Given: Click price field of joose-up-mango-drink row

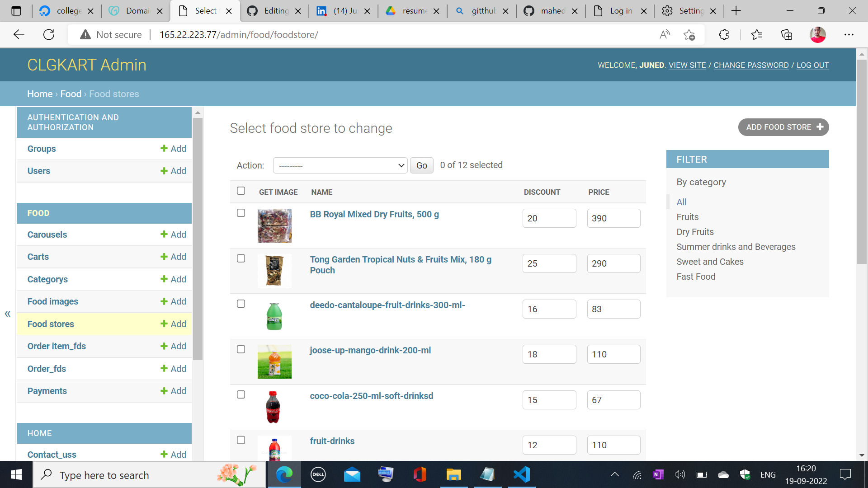Looking at the screenshot, I should click(x=613, y=354).
